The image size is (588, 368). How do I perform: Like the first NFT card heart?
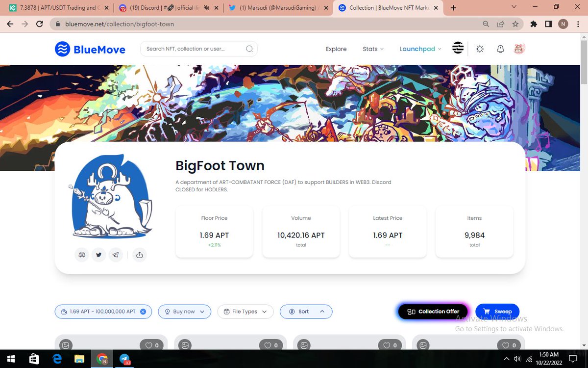click(x=152, y=345)
